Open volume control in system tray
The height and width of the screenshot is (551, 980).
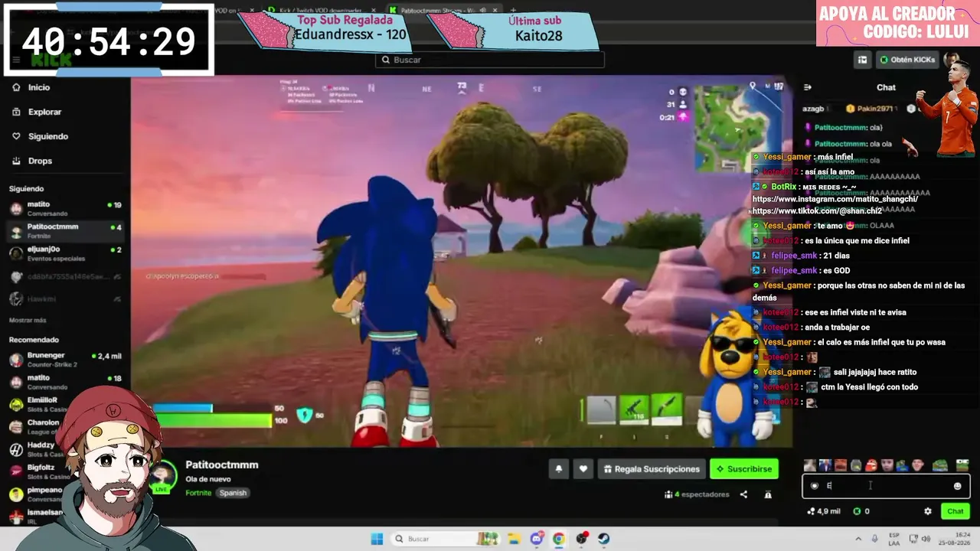926,539
